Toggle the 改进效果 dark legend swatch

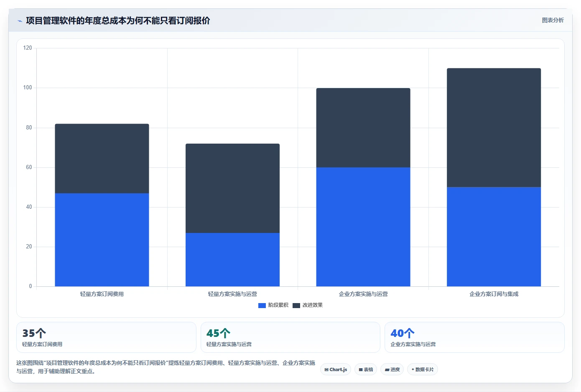click(x=296, y=306)
